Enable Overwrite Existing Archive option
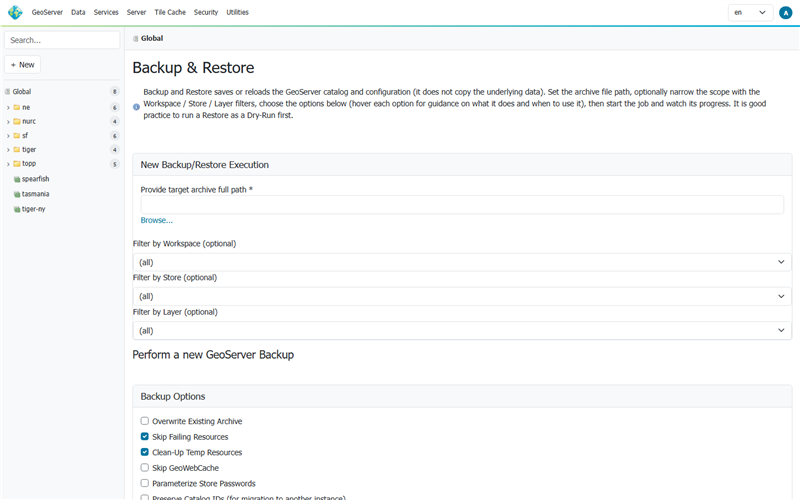The width and height of the screenshot is (800, 500). (145, 421)
